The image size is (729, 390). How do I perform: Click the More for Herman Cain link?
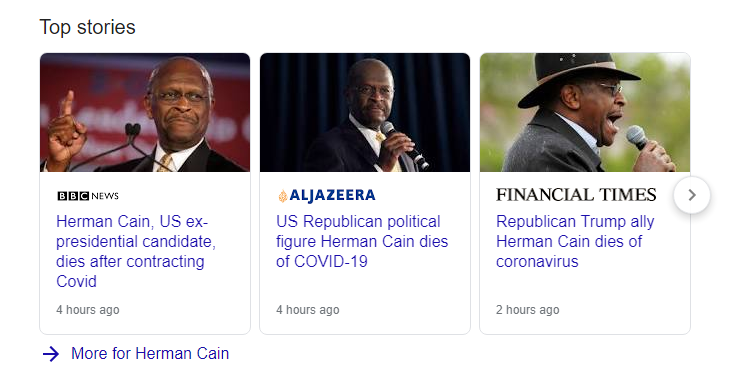click(150, 353)
